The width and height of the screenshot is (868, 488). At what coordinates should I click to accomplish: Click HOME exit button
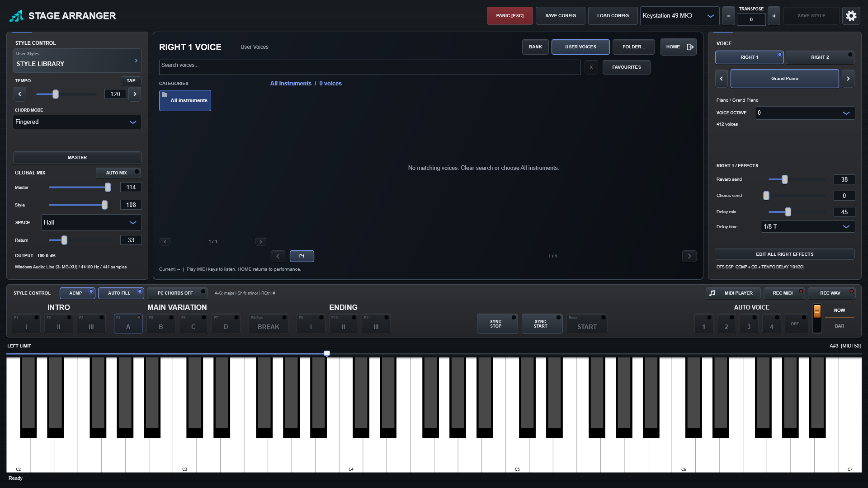pyautogui.click(x=678, y=47)
